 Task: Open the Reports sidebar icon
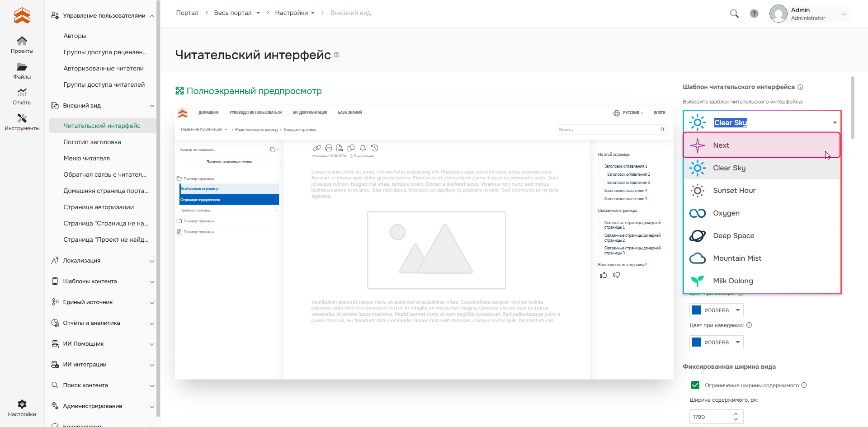22,96
